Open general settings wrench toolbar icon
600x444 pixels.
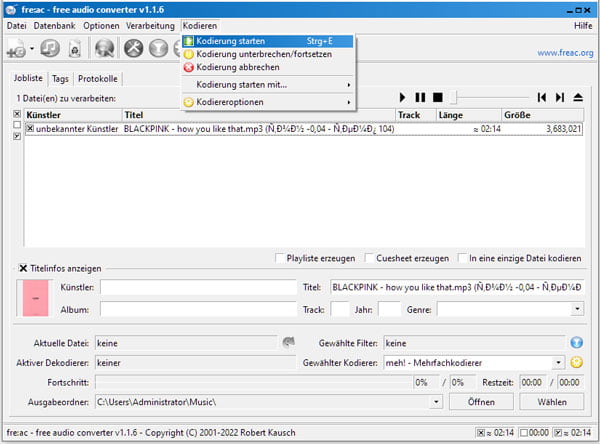(x=133, y=48)
